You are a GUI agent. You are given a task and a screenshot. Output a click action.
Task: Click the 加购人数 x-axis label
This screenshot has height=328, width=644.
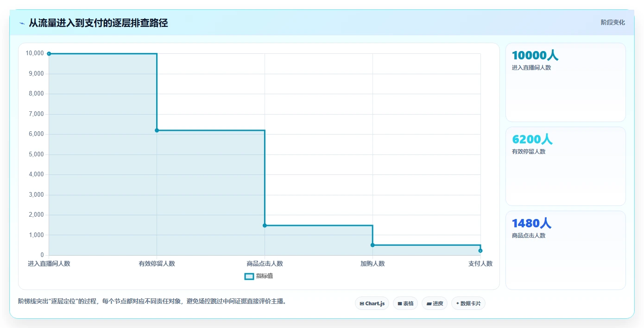(x=373, y=264)
